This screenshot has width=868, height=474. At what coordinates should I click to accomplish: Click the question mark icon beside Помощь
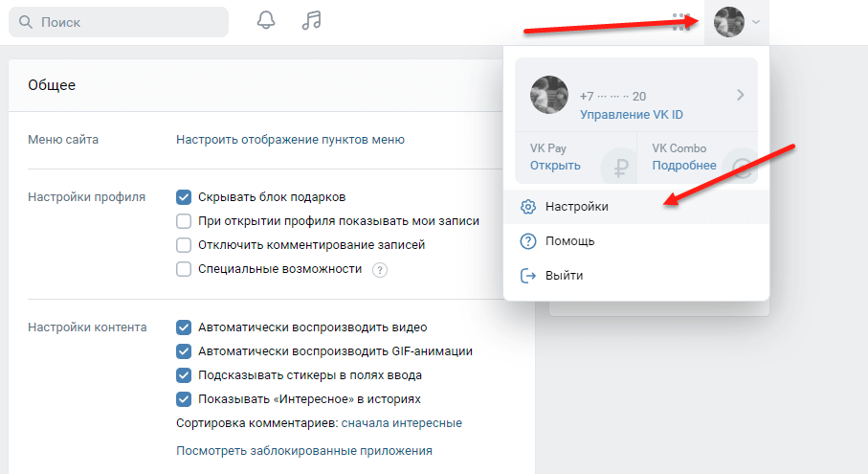pos(527,241)
